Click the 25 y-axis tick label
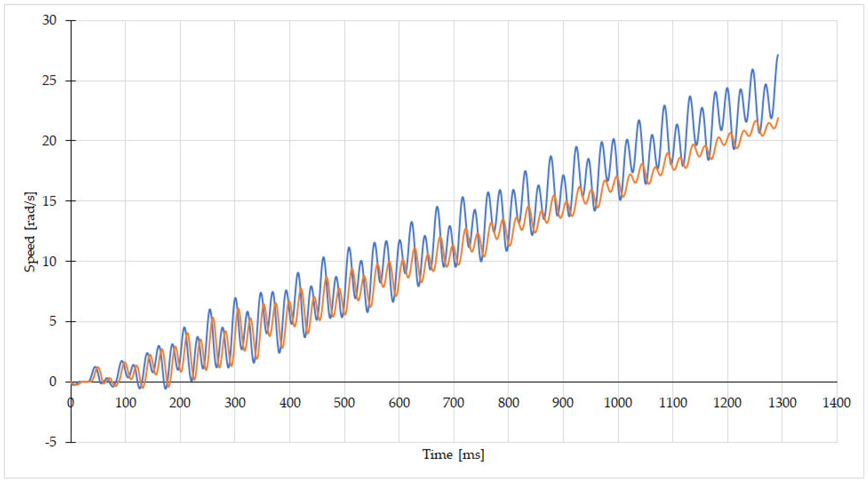This screenshot has width=868, height=482. (49, 81)
